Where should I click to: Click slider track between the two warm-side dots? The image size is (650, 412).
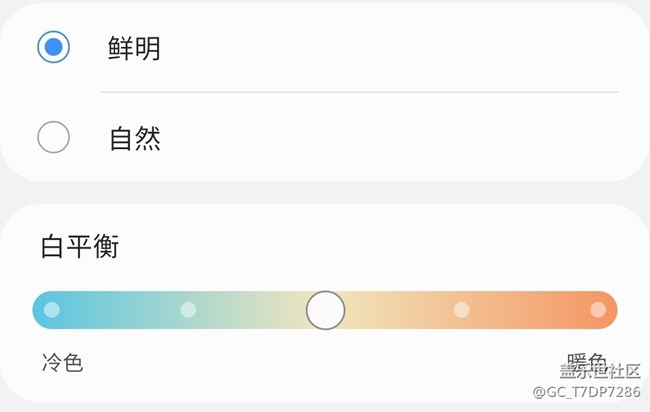click(530, 310)
